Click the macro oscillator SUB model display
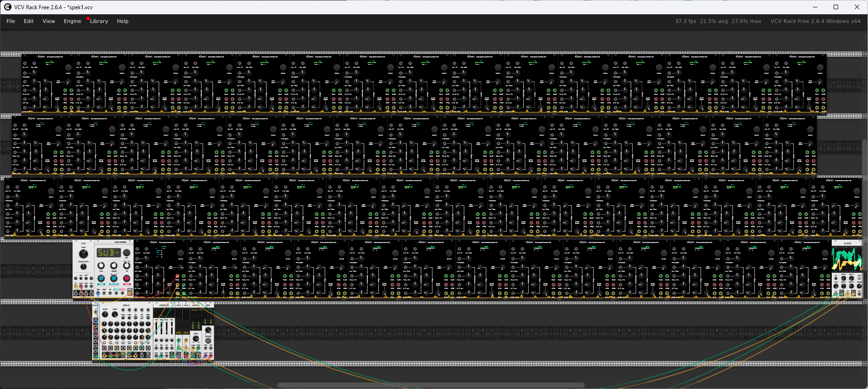Viewport: 868px width, 389px height. (109, 253)
